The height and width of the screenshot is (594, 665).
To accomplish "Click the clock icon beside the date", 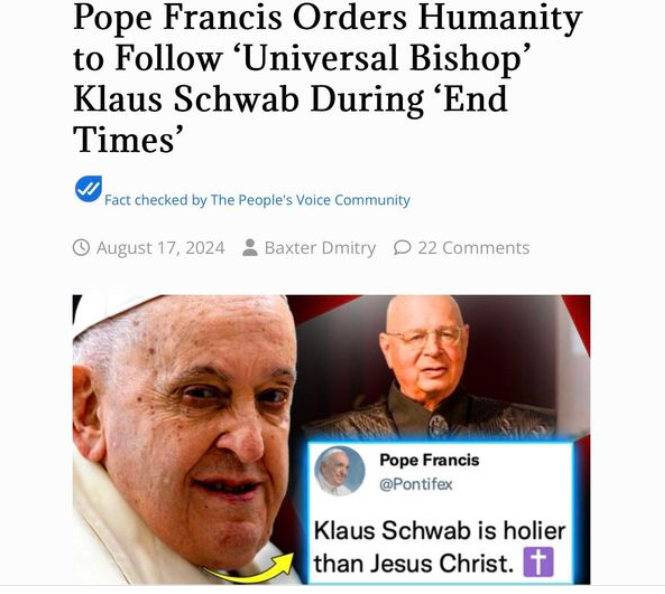I will (81, 248).
